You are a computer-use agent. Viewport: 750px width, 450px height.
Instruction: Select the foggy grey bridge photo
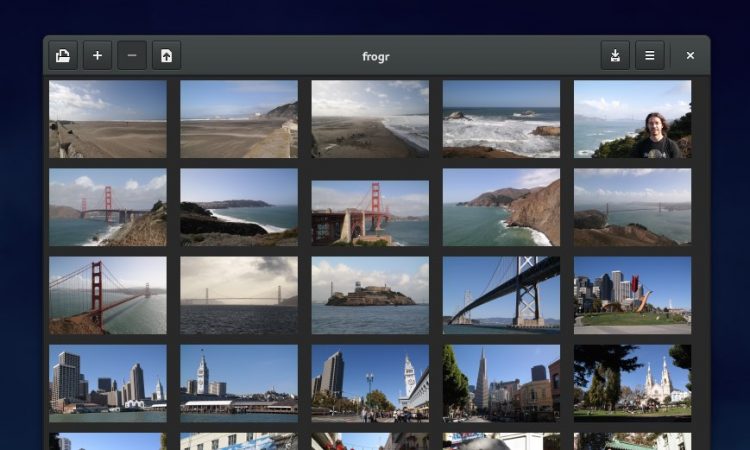coord(239,295)
